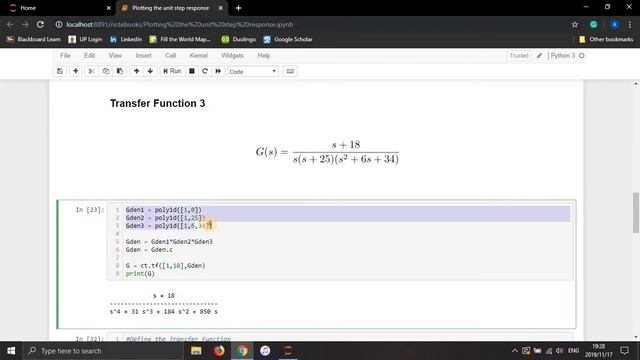This screenshot has width=640, height=360.
Task: Copy selected cells icon
Action: tap(106, 71)
